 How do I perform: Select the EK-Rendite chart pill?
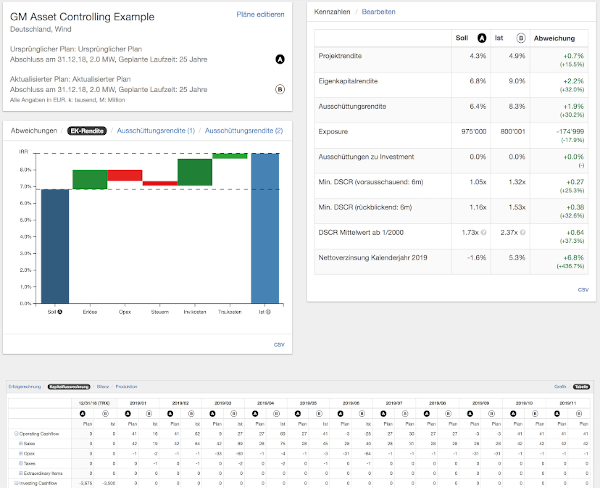88,131
